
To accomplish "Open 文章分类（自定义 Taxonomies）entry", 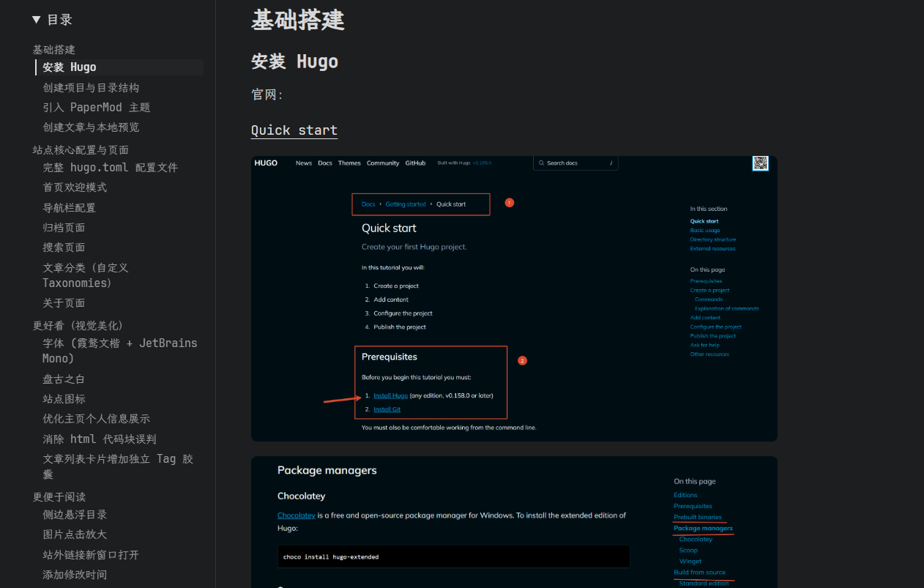I will pyautogui.click(x=86, y=275).
